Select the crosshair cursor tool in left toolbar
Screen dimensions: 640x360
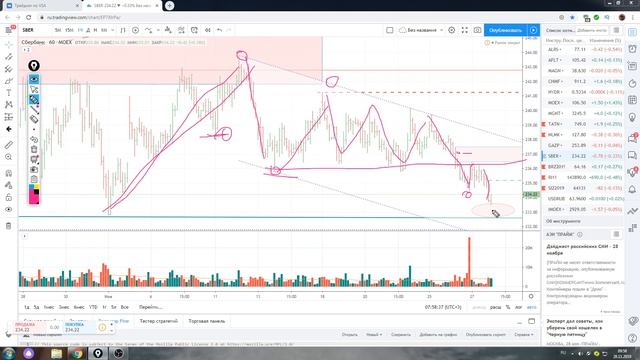pos(8,44)
